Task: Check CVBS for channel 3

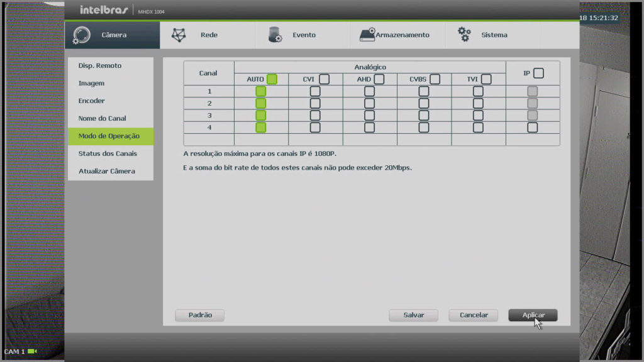Action: tap(424, 116)
